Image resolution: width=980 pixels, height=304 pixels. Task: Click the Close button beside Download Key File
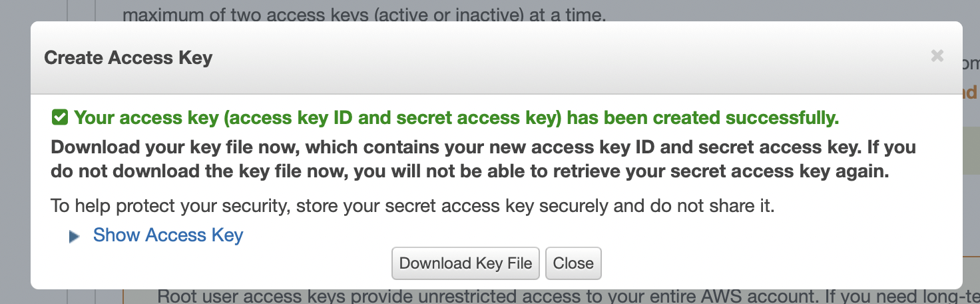(x=573, y=263)
